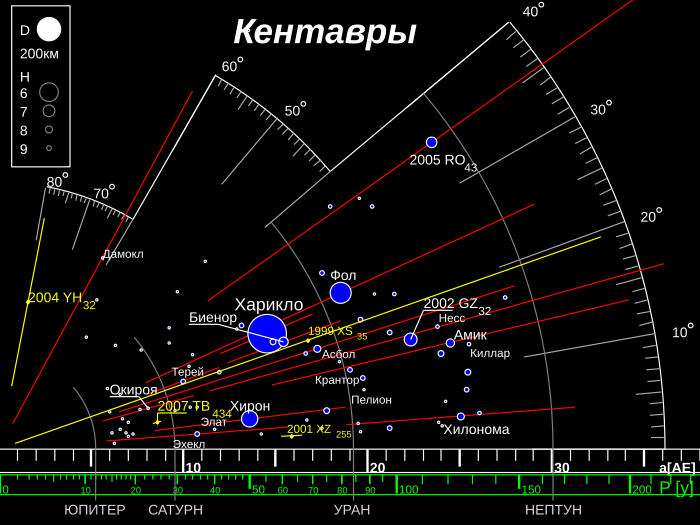This screenshot has height=525, width=700.
Task: Click the Дамокл label
Action: pos(123,254)
